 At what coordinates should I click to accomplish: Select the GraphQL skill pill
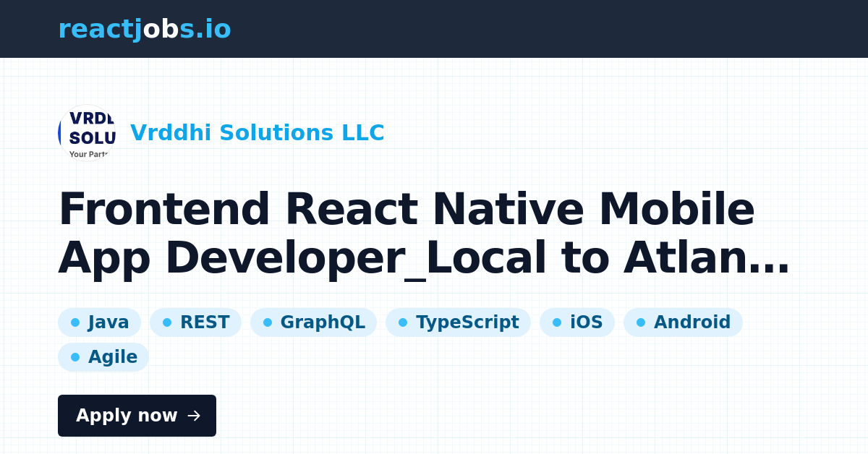pos(313,322)
